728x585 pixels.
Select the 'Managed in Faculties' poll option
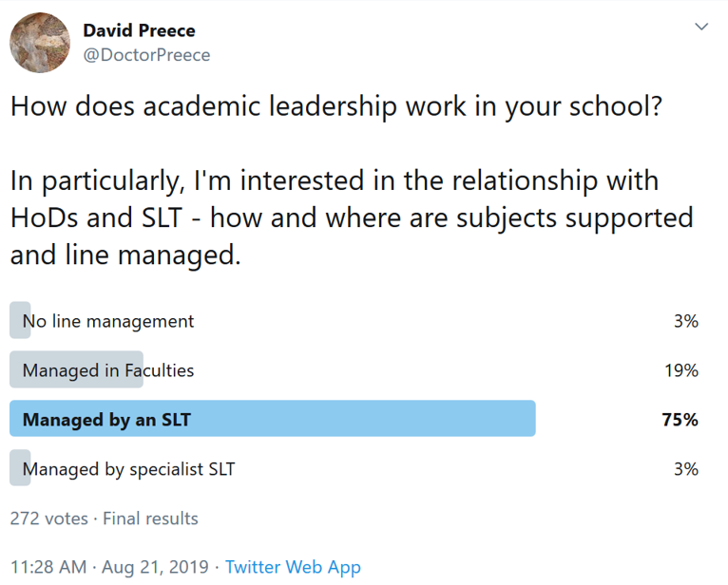[108, 370]
